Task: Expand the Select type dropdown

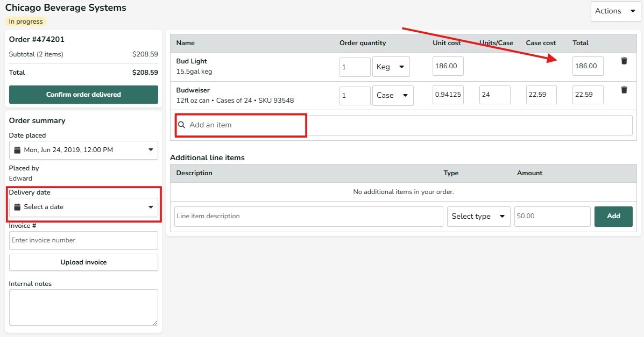Action: click(x=478, y=216)
